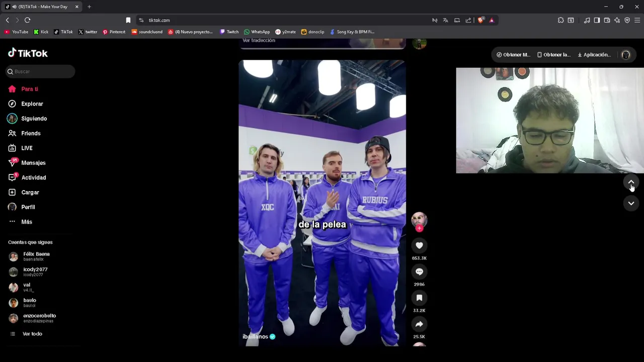Screen dimensions: 644x362
Task: Reload the page
Action: point(28,20)
